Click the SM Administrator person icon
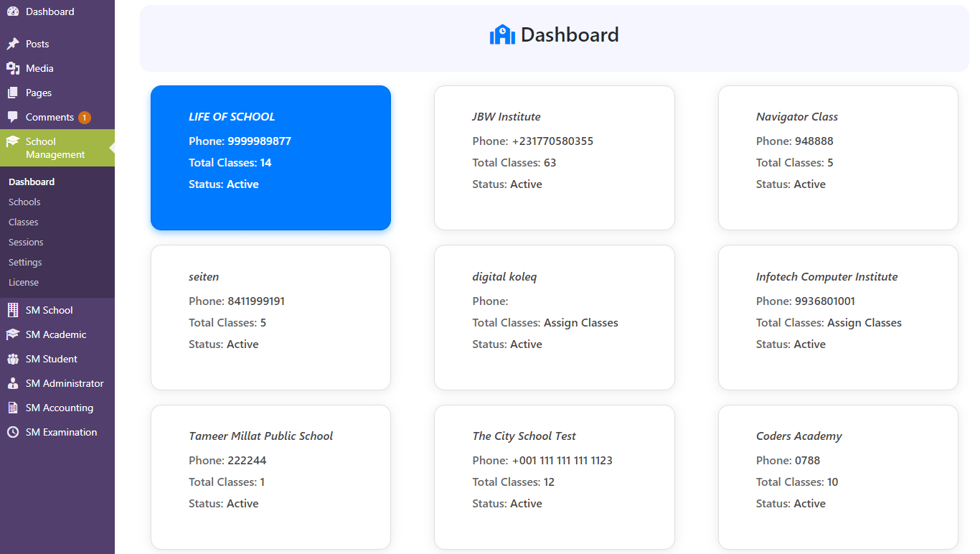The width and height of the screenshot is (980, 554). (x=13, y=383)
